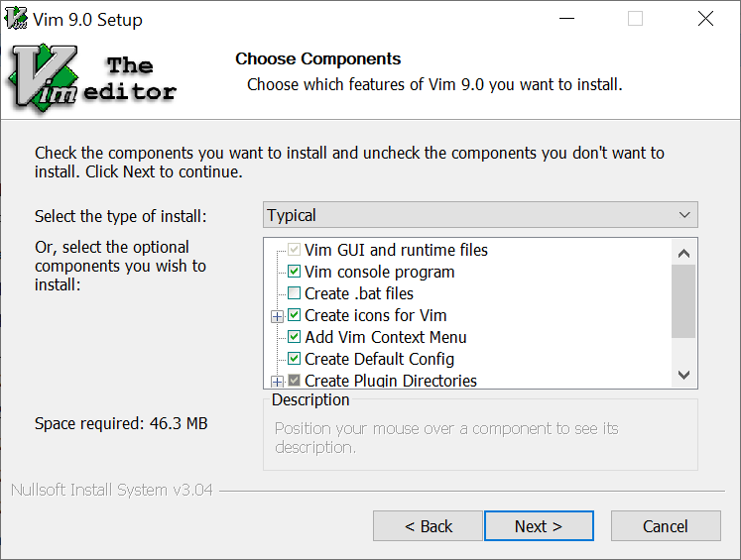
Task: Enable the Create .bat files checkbox
Action: tap(294, 293)
